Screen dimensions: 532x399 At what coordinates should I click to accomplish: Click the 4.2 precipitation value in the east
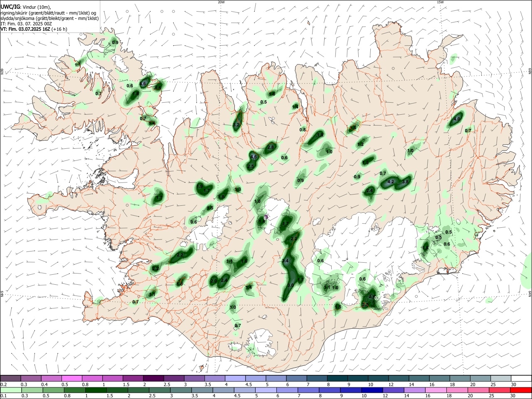point(391,182)
